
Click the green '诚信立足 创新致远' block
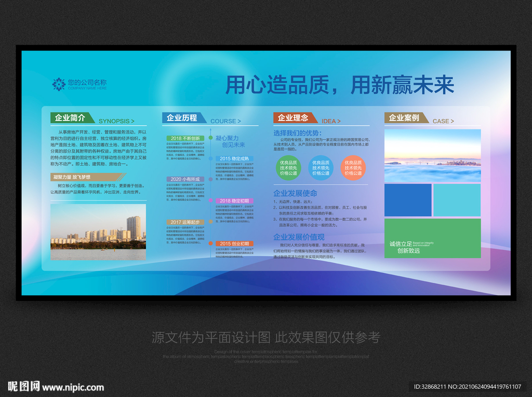(x=433, y=238)
